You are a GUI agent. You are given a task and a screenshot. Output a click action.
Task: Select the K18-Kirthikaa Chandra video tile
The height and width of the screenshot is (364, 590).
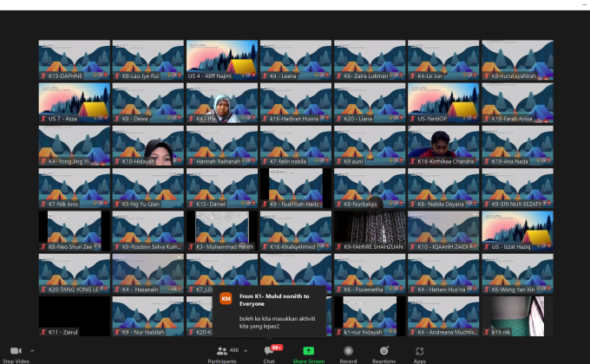pos(443,145)
